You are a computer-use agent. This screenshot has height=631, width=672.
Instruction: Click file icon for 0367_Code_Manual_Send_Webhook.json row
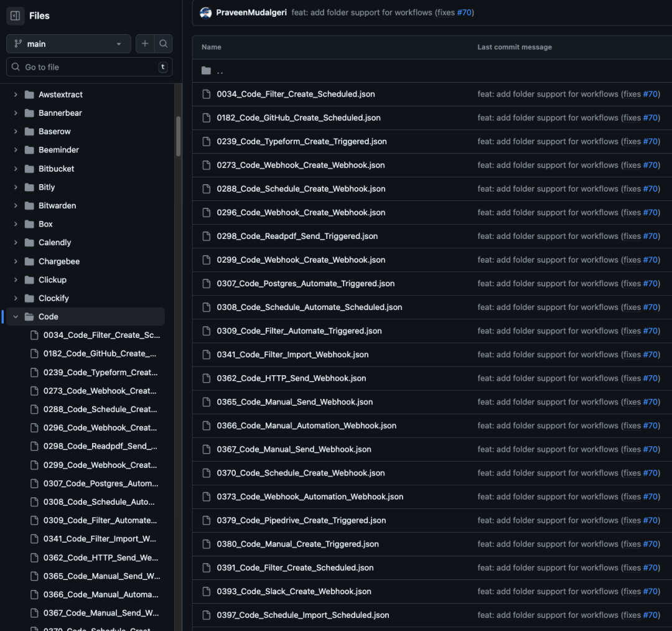pyautogui.click(x=206, y=449)
